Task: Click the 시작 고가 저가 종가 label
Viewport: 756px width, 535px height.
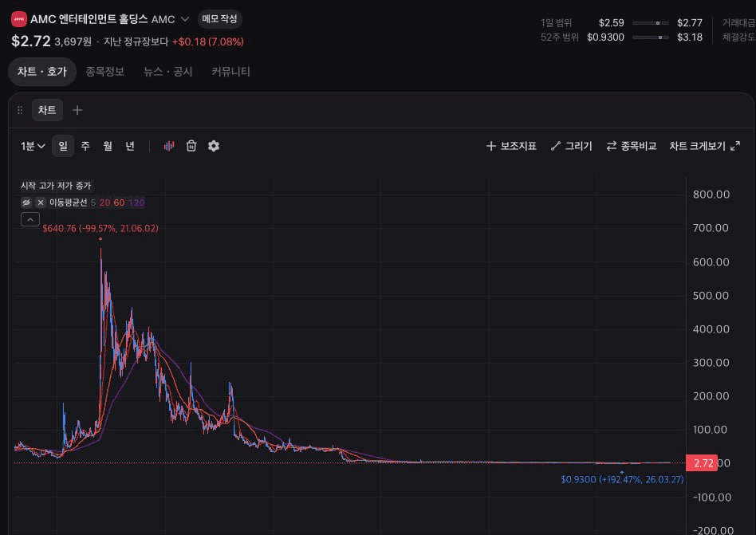Action: [56, 186]
